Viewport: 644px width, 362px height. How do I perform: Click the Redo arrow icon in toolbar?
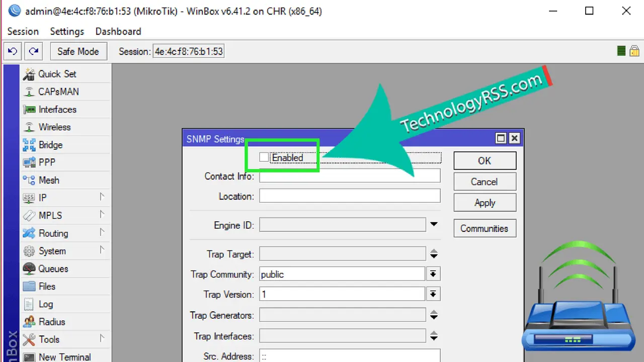[x=34, y=51]
